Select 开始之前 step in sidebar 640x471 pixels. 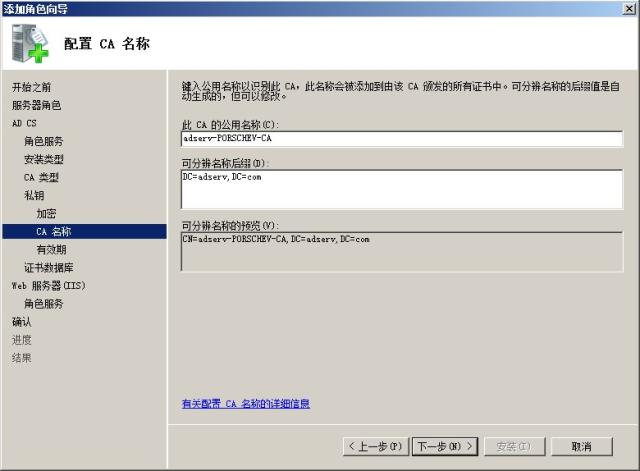[x=31, y=87]
